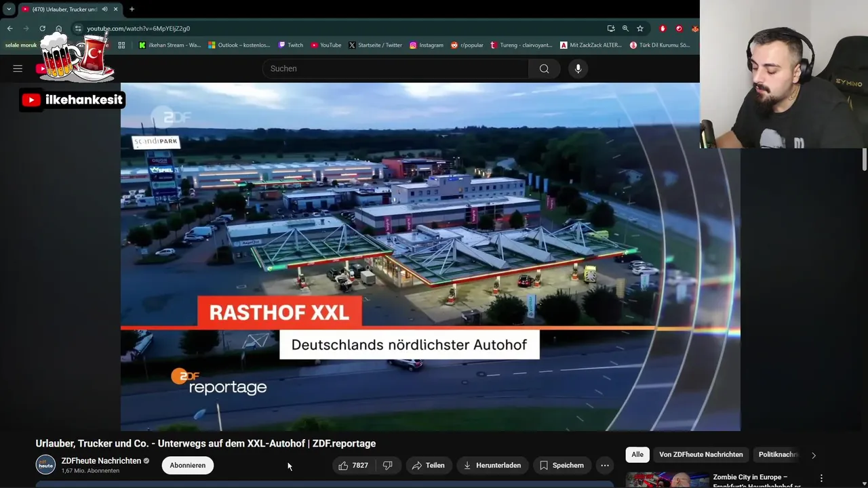The width and height of the screenshot is (868, 488).
Task: Focus the YouTube 'Suchen' search field
Action: click(395, 68)
